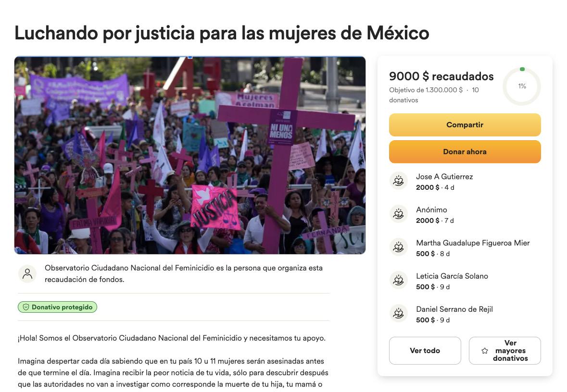
Task: Click donation icon next to Martha Guadalupe Figueroa Mier
Action: (399, 247)
